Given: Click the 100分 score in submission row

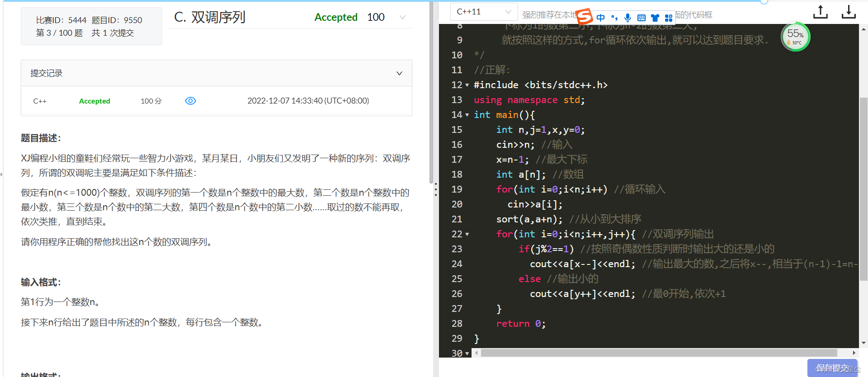Looking at the screenshot, I should coord(151,101).
